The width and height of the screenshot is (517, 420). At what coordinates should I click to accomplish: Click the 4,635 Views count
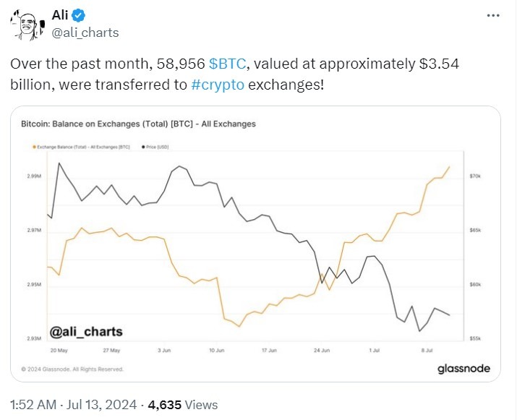click(182, 405)
